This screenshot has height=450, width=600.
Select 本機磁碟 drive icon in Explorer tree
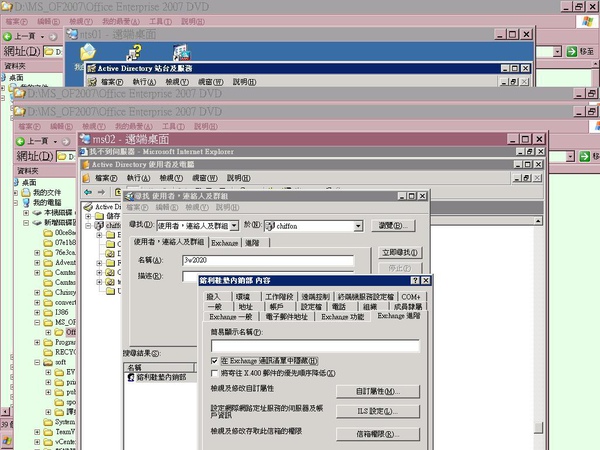coord(37,213)
